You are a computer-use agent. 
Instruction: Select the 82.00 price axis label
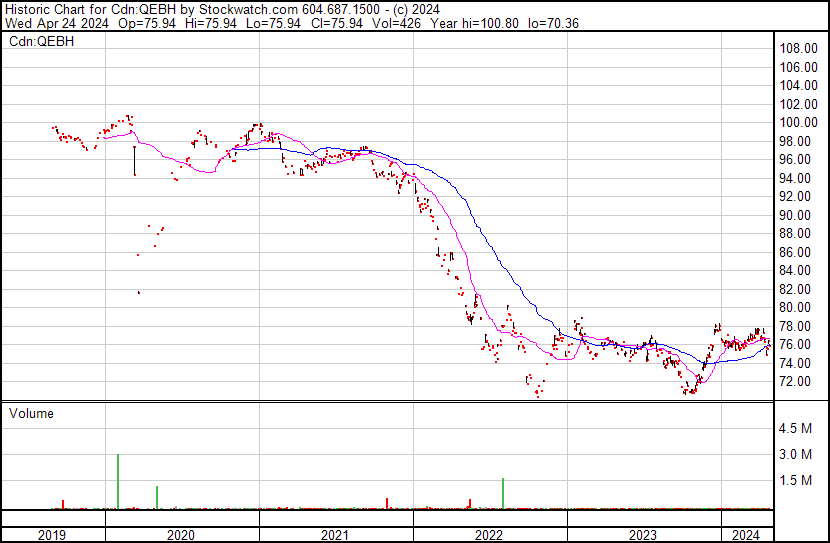(795, 289)
